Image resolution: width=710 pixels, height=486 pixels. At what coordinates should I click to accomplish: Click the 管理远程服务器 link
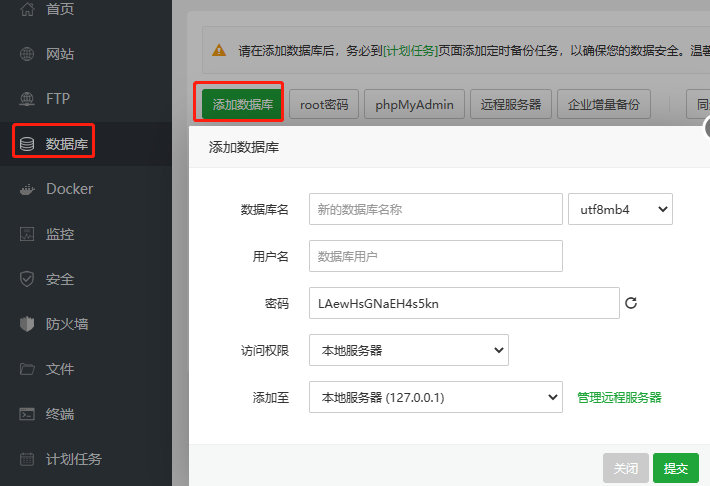(619, 397)
